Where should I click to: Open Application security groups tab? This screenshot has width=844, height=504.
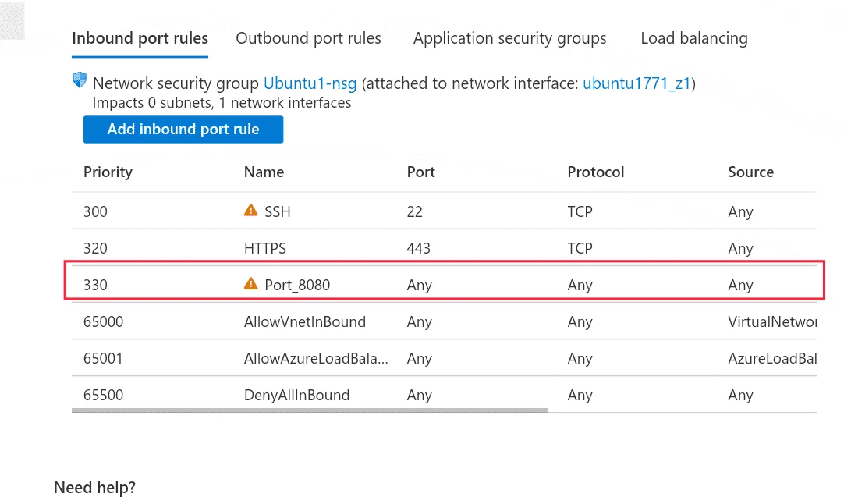tap(509, 38)
